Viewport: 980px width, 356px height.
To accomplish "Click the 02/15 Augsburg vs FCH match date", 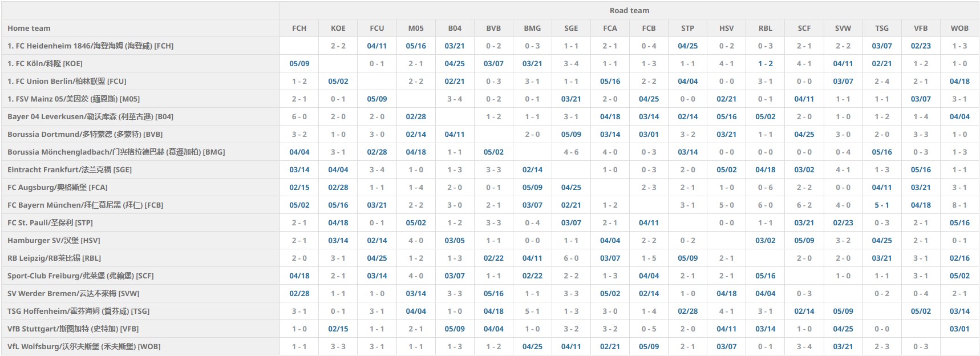I will (x=299, y=187).
